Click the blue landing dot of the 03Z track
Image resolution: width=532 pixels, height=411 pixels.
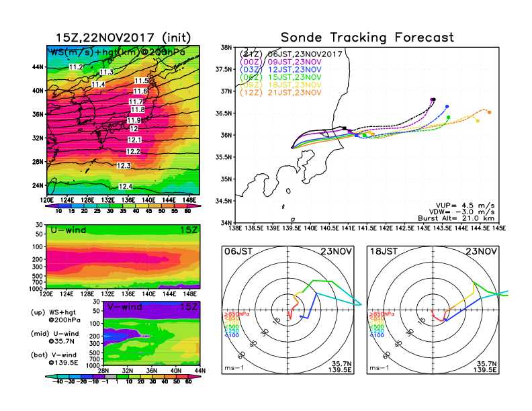pyautogui.click(x=447, y=107)
